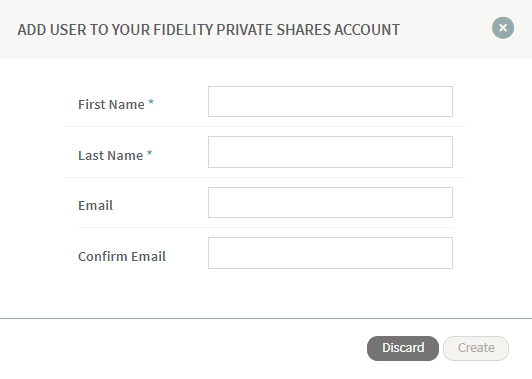Click the word FIDELITY in the header
The image size is (532, 379).
tap(183, 30)
